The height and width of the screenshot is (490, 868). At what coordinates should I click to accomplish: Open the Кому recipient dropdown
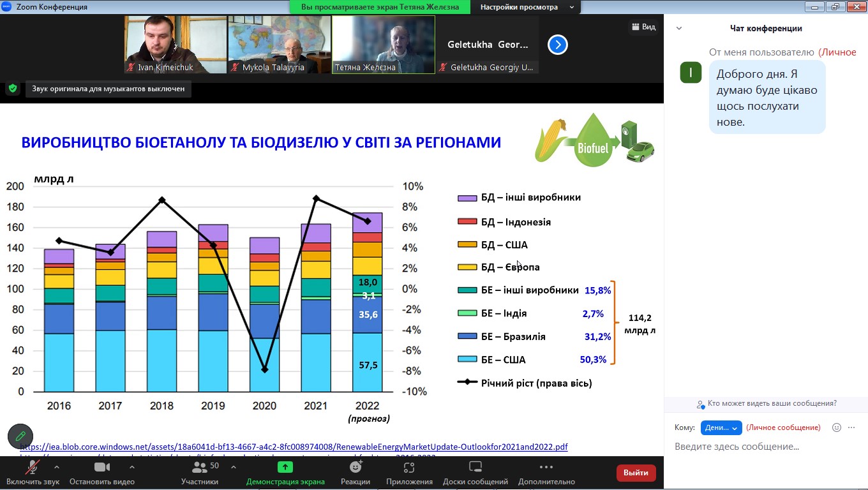point(721,427)
